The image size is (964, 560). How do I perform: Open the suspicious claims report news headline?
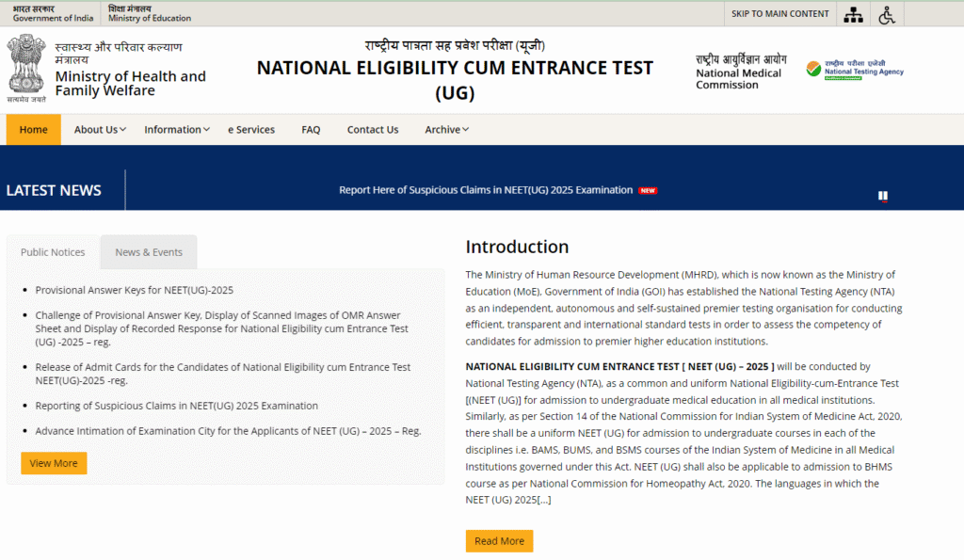486,190
